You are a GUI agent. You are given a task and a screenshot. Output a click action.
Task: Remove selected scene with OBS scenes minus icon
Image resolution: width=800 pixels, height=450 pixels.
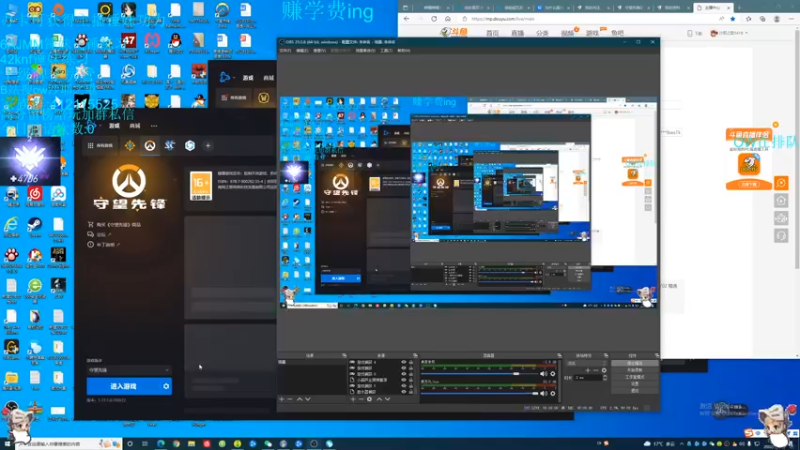coord(290,399)
